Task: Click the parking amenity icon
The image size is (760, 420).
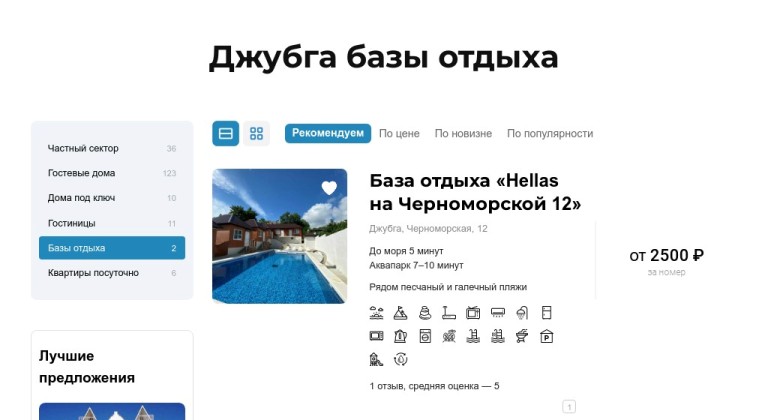Action: [546, 336]
